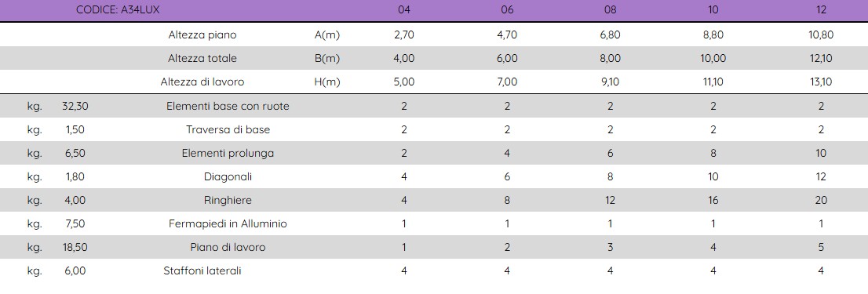Click Elementi base con ruote label
This screenshot has height=294, width=868.
[x=228, y=106]
